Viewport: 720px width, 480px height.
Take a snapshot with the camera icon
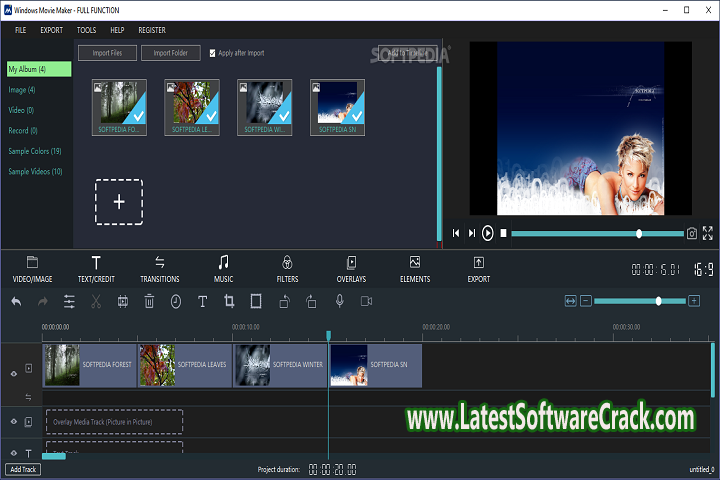click(x=691, y=233)
